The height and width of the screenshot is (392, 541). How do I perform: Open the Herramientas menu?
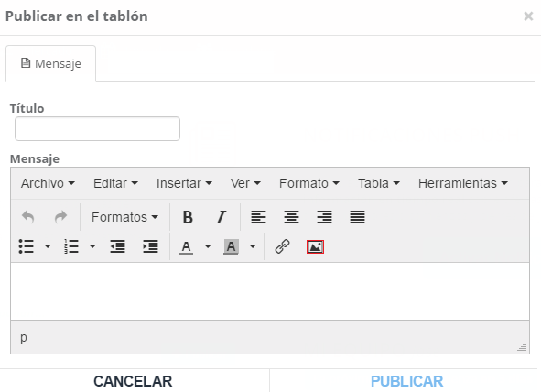[462, 183]
